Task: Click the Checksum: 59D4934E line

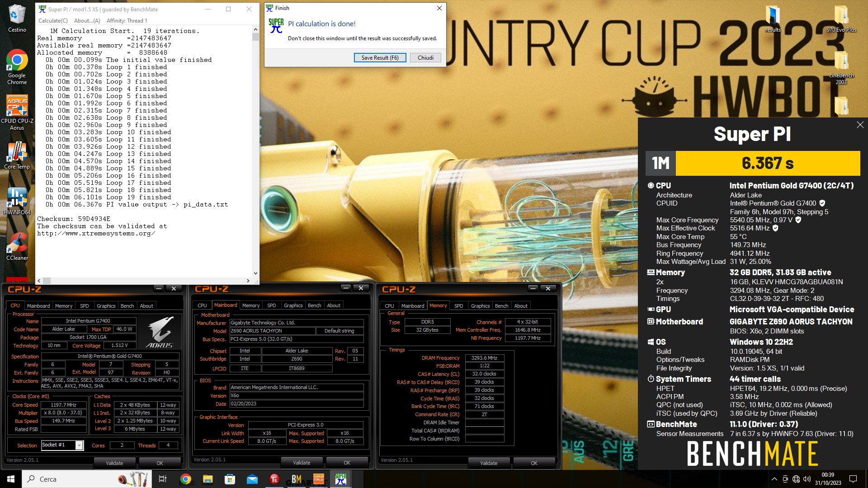Action: pos(74,219)
